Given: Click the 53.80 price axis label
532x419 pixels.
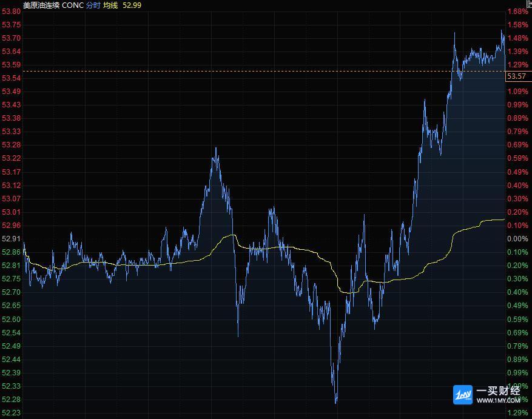Looking at the screenshot, I should coord(11,12).
